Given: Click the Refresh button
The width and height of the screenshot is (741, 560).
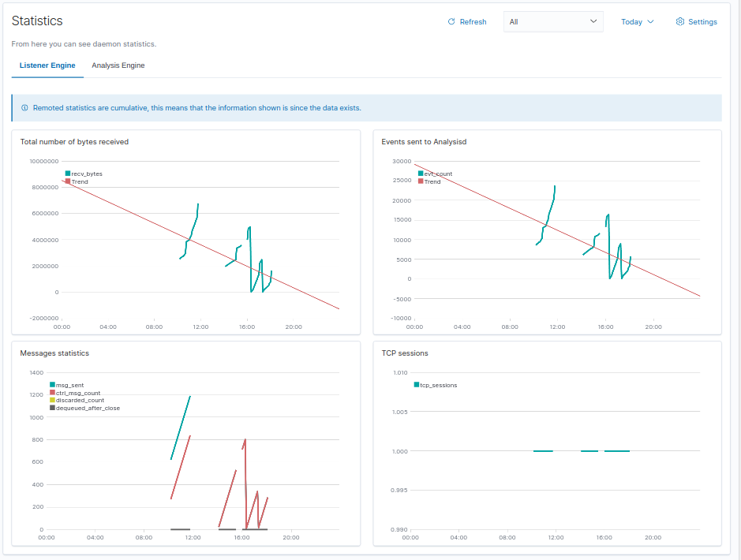Looking at the screenshot, I should click(466, 21).
